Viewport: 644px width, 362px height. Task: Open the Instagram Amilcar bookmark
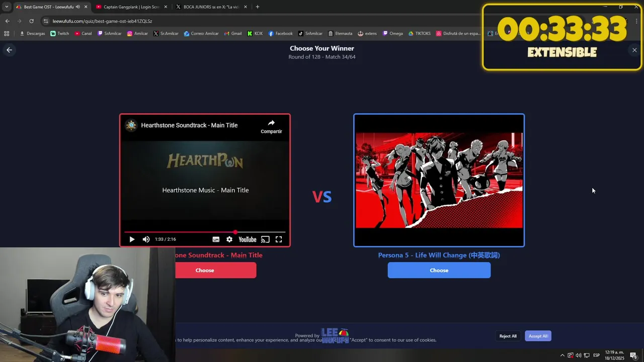[x=137, y=34]
